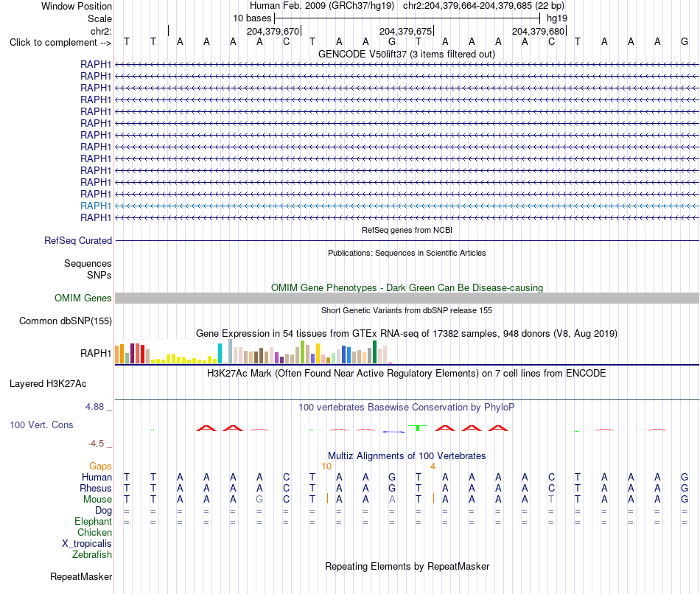
Task: Click the 204,379,680 position marker
Action: [538, 31]
